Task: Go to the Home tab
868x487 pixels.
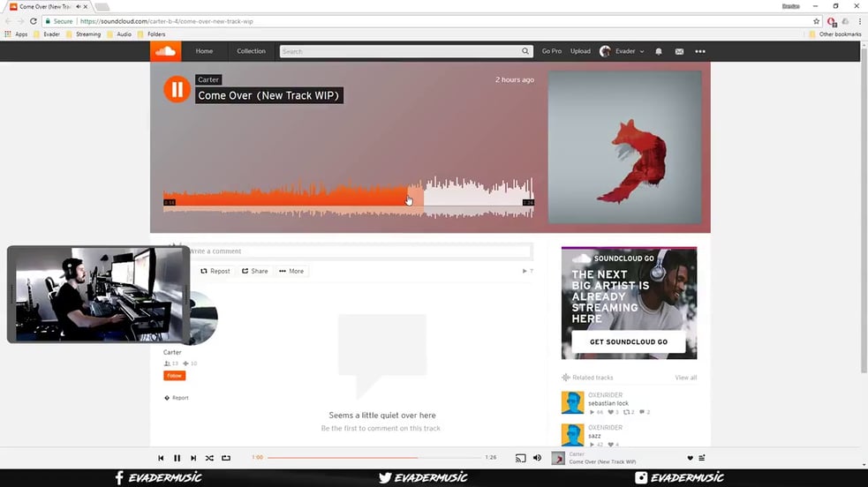Action: pos(204,51)
